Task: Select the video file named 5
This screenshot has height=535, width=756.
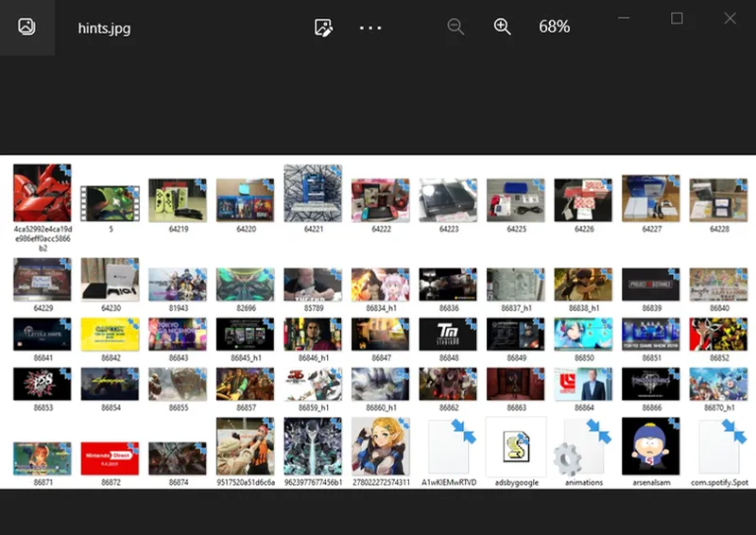Action: (x=110, y=204)
